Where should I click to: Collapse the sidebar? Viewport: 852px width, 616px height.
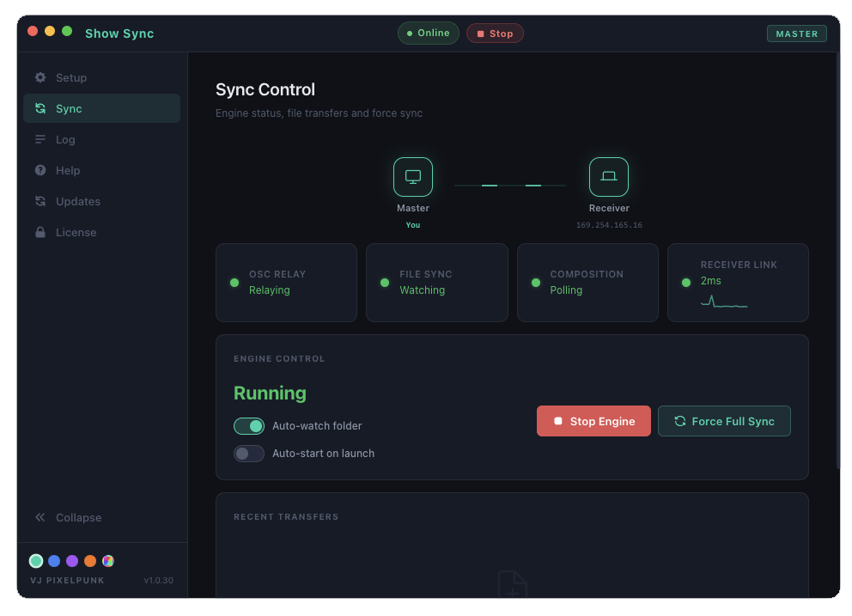(x=101, y=517)
